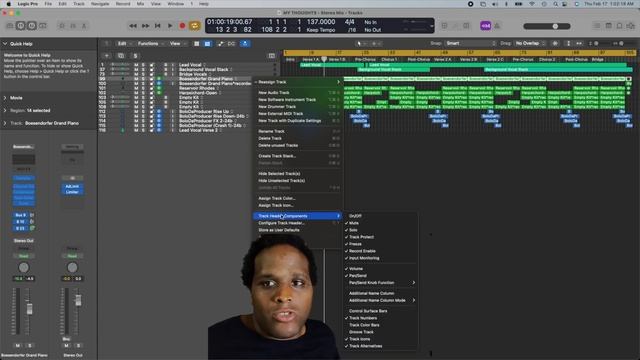Viewport: 640px width, 360px height.
Task: Open Reassign Track submenu
Action: coord(297,82)
